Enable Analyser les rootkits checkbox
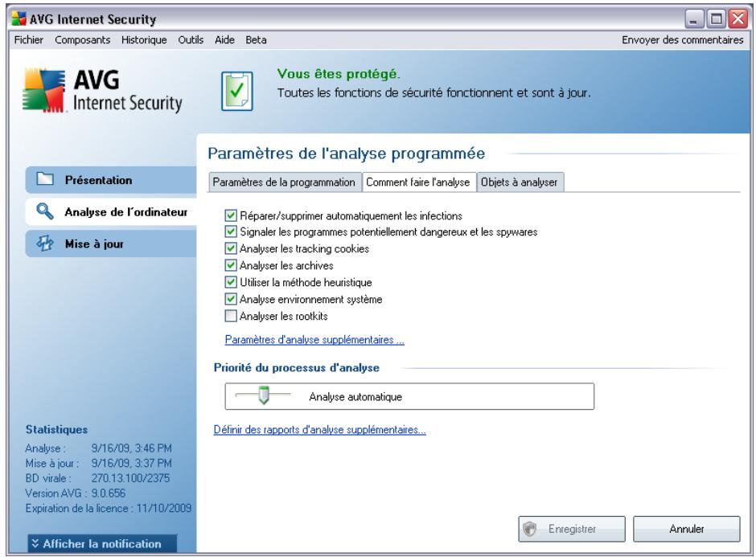 coord(231,316)
